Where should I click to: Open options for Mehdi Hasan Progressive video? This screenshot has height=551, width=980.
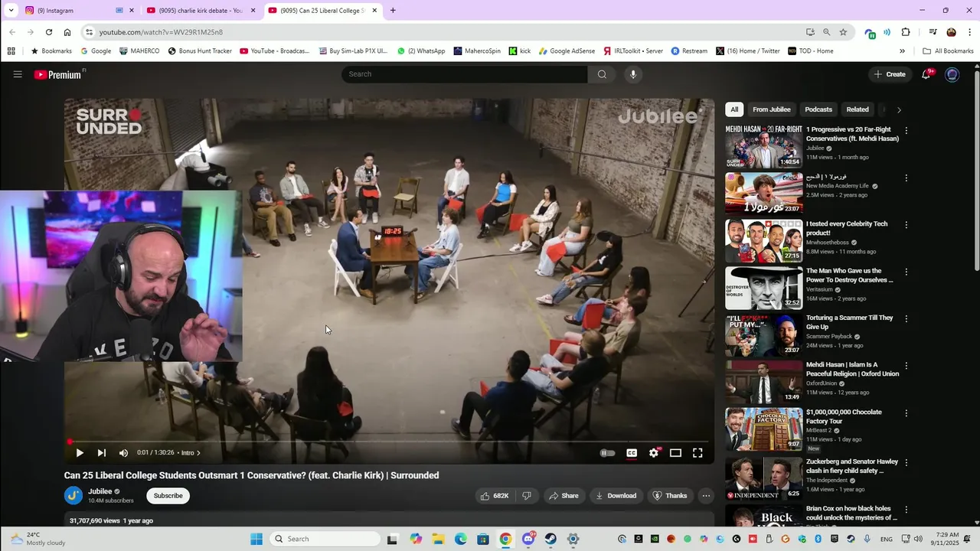906,131
